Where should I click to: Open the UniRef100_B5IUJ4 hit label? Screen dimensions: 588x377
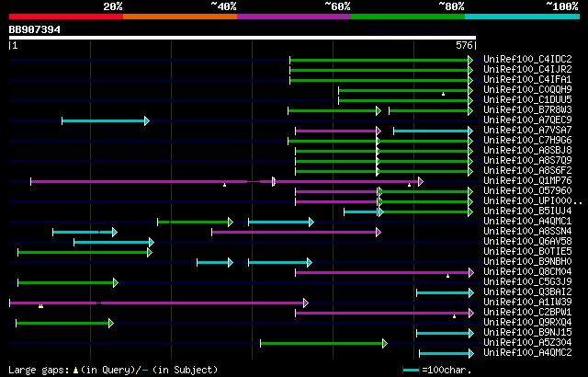pyautogui.click(x=527, y=211)
